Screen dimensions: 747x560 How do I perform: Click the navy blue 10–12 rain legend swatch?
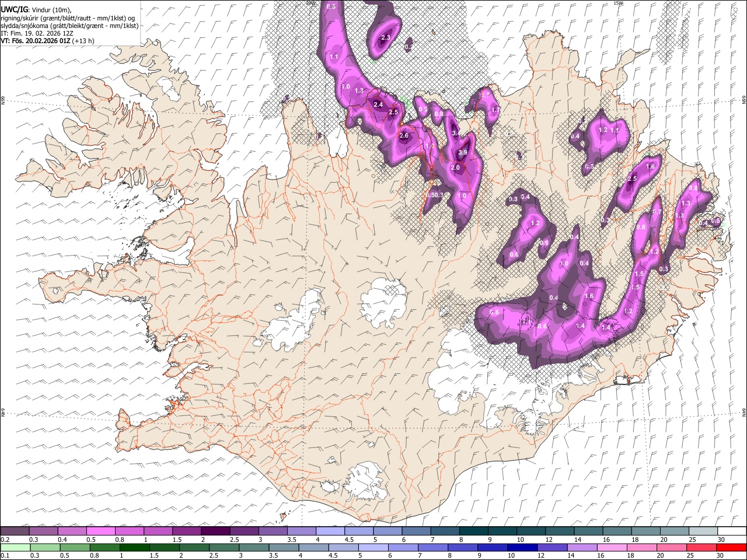click(523, 547)
